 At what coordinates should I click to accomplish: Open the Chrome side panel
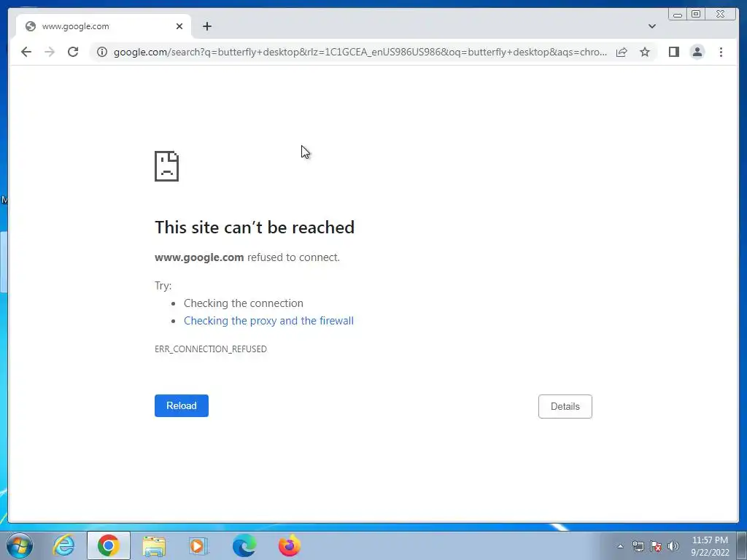click(x=673, y=52)
